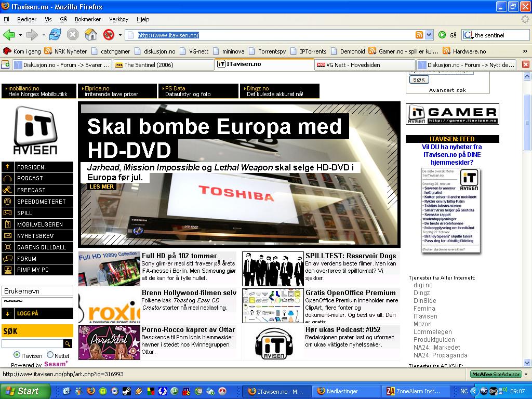Open McAfee SiteAdvisor dropdown arrow
Screen dimensions: 532x399
tap(526, 374)
